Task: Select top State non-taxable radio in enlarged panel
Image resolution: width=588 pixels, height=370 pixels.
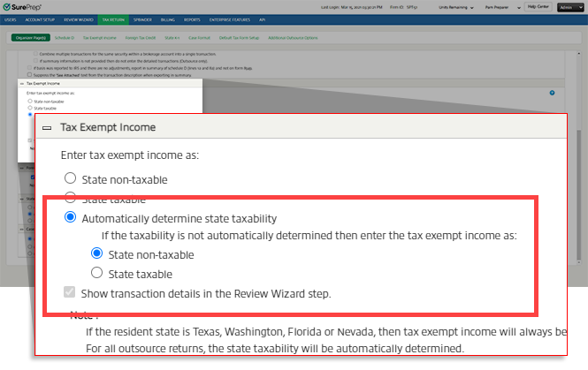Action: point(70,178)
